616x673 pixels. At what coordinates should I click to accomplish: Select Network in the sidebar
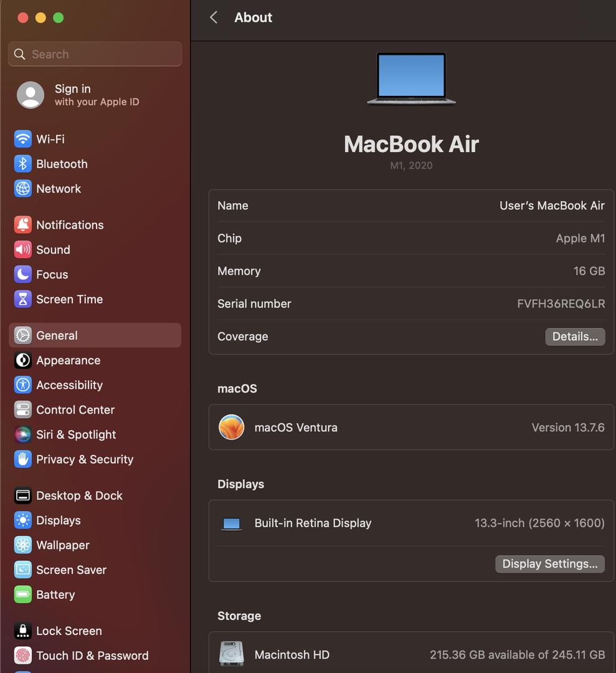click(95, 188)
